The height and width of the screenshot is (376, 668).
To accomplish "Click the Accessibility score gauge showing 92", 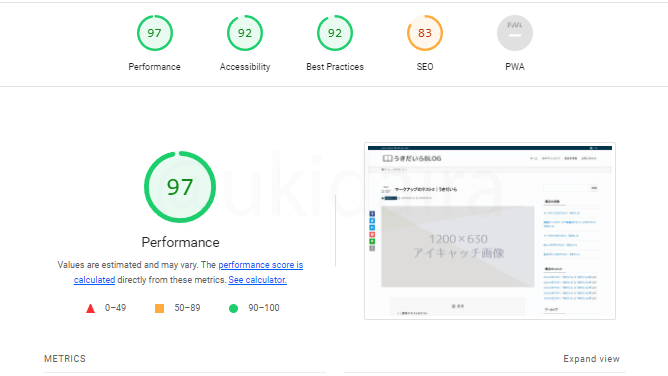I will click(x=245, y=33).
